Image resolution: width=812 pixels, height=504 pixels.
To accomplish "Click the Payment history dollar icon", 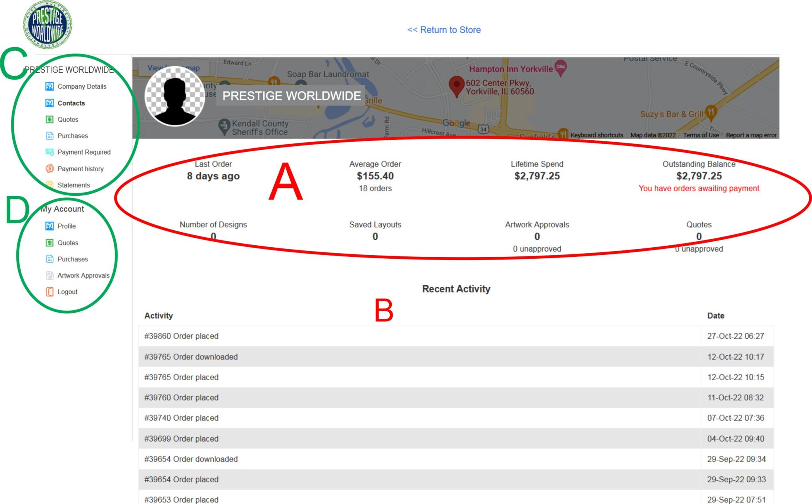I will [50, 169].
